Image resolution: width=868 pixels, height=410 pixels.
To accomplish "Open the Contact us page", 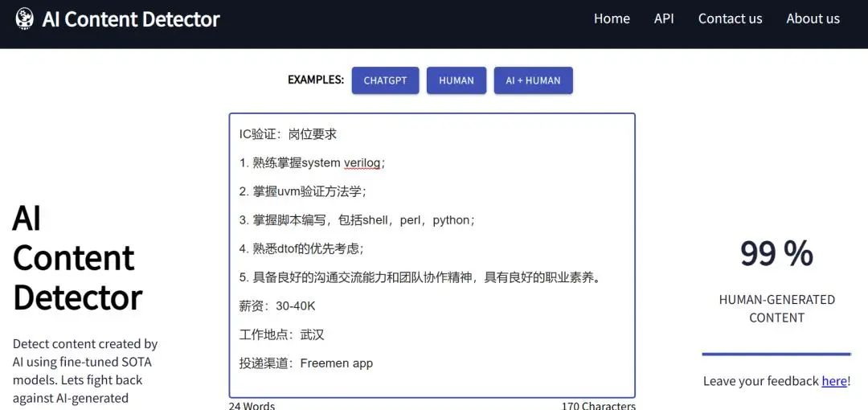I will coord(730,18).
